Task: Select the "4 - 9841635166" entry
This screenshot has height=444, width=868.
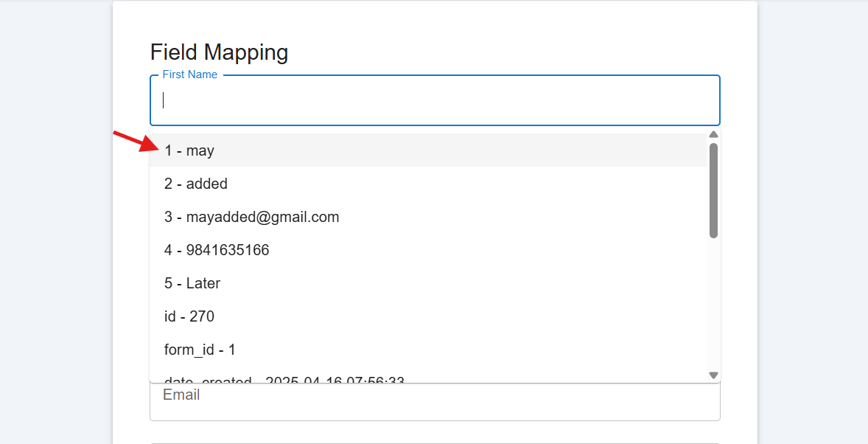Action: point(428,250)
